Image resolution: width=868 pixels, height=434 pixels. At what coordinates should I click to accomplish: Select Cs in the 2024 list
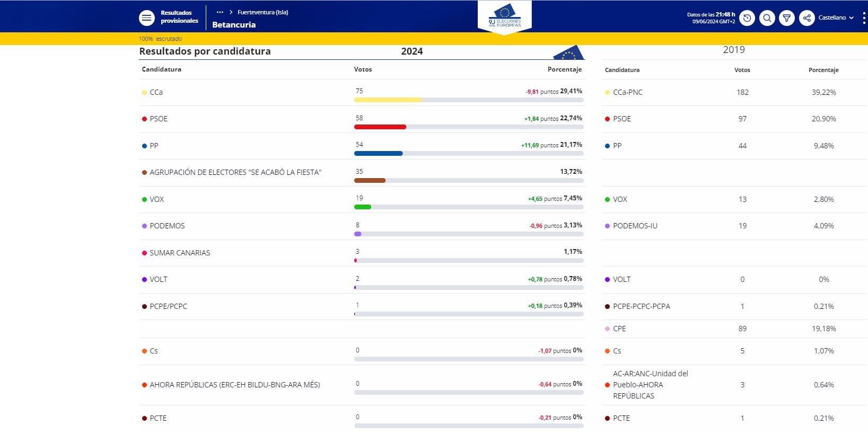coord(154,351)
